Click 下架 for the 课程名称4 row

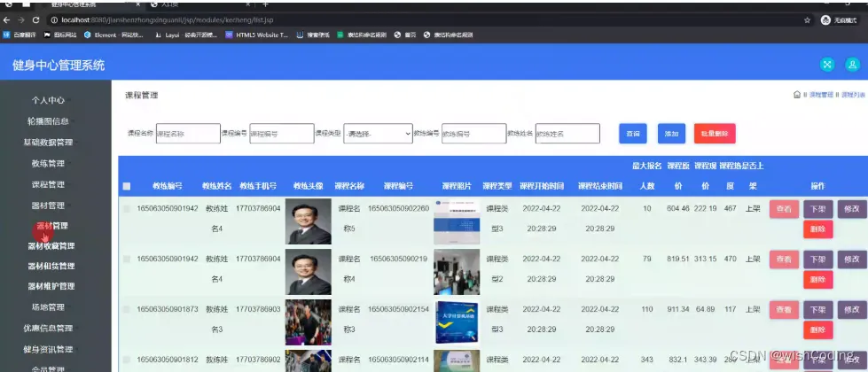pyautogui.click(x=818, y=260)
